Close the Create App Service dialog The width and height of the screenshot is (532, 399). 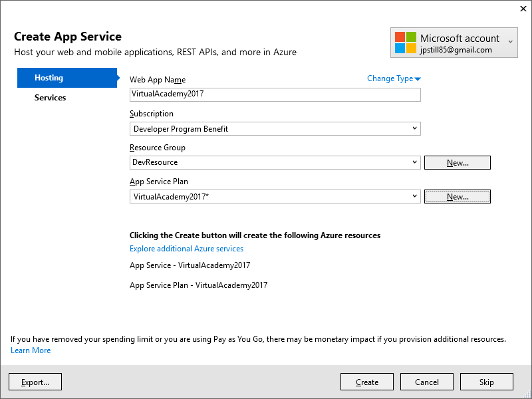pyautogui.click(x=521, y=9)
